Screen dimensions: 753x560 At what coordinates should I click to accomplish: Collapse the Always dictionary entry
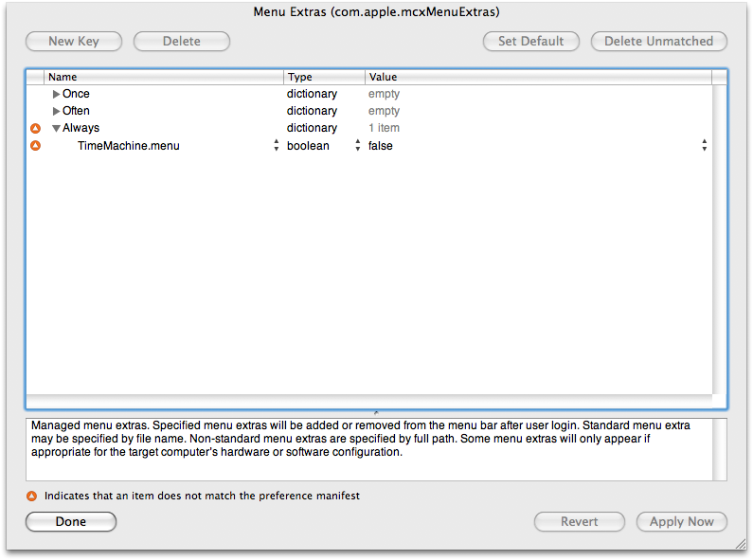(57, 128)
